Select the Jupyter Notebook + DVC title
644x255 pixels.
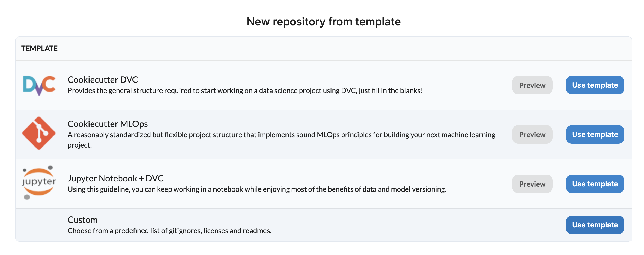(115, 178)
